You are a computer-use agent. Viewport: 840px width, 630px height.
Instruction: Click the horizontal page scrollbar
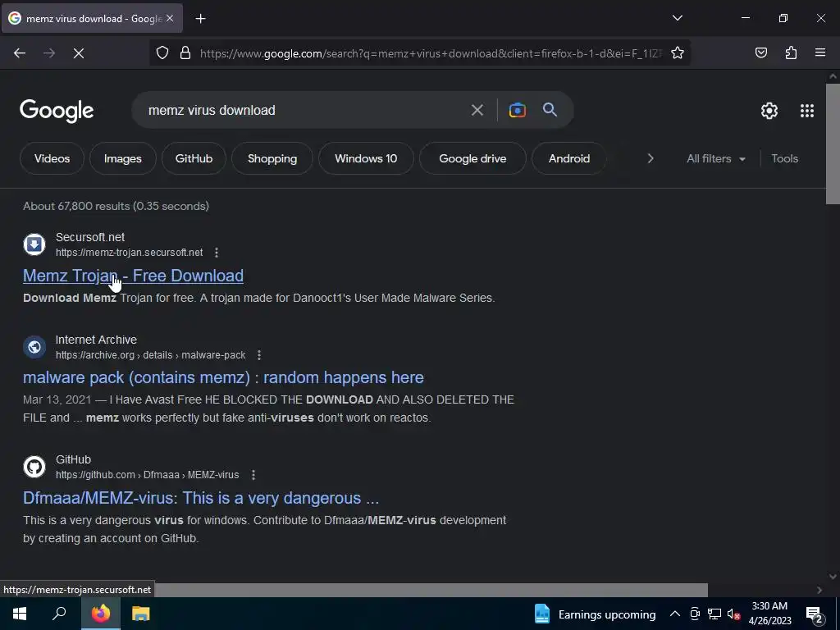431,589
